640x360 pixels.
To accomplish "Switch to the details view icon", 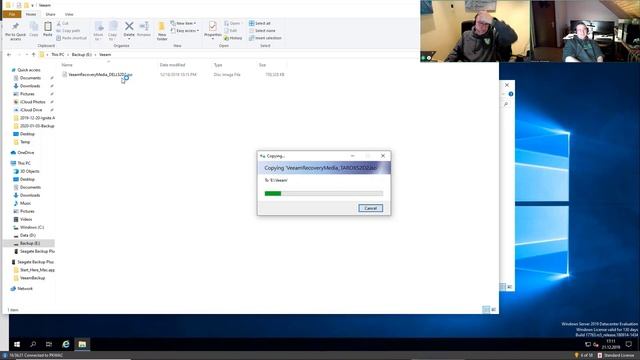I will 486,310.
